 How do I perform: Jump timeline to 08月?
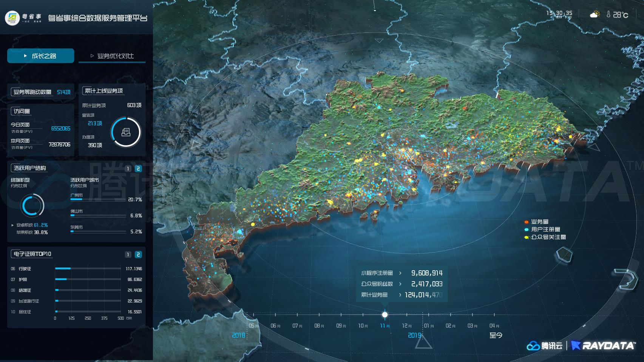click(319, 326)
